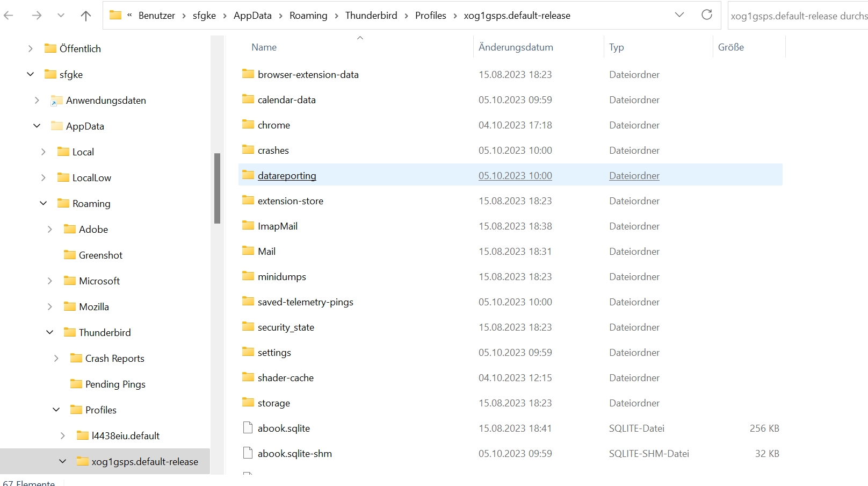The image size is (868, 486).
Task: Sort files by Typ column
Action: [617, 47]
